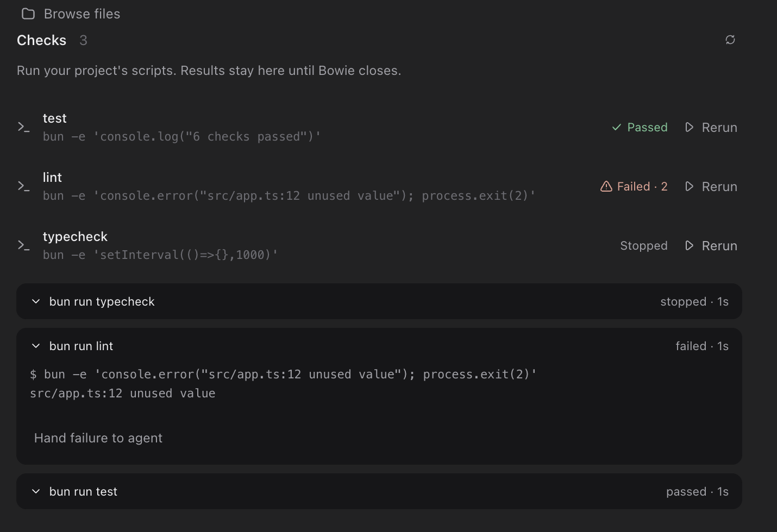This screenshot has width=777, height=532.
Task: Click the terminal icon beside typecheck
Action: pos(23,245)
